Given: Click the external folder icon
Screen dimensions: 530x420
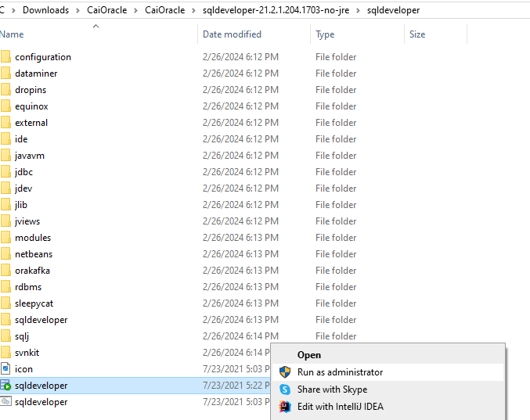Looking at the screenshot, I should tap(5, 123).
